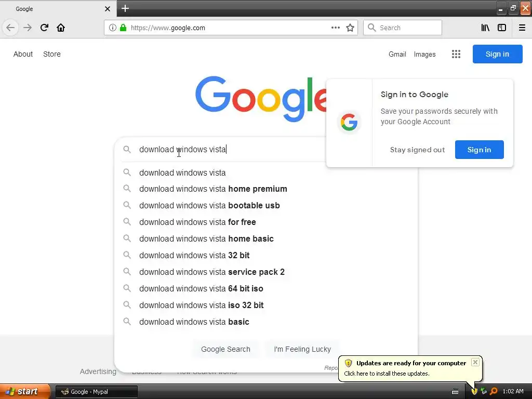The height and width of the screenshot is (399, 532).
Task: Select suggestion ending "home premium"
Action: pyautogui.click(x=266, y=189)
